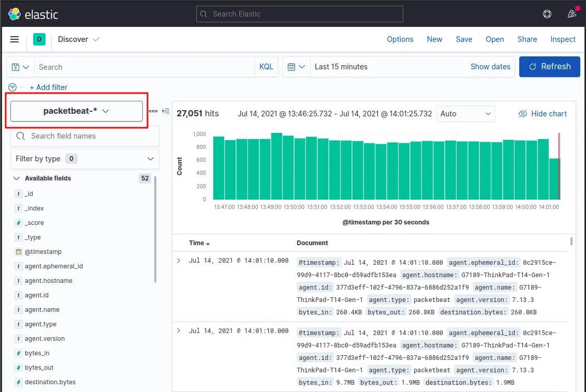Select the agent.type field
586x392 pixels.
40,324
